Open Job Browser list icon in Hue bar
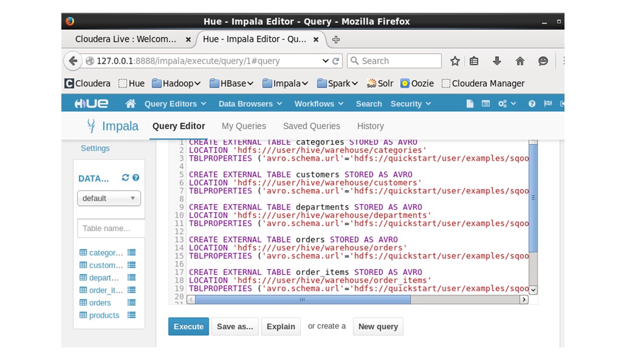This screenshot has width=644, height=362. coord(486,104)
